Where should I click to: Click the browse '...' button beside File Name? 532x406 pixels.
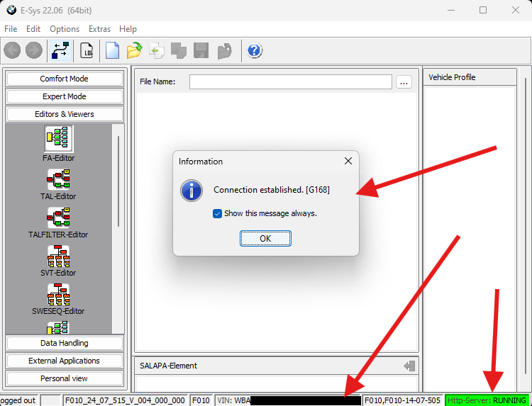point(404,82)
